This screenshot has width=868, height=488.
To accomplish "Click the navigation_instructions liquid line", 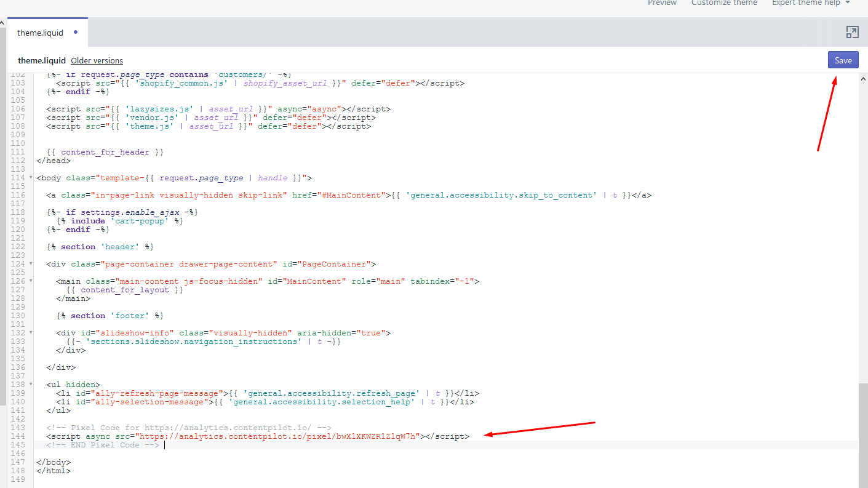I will (x=204, y=342).
